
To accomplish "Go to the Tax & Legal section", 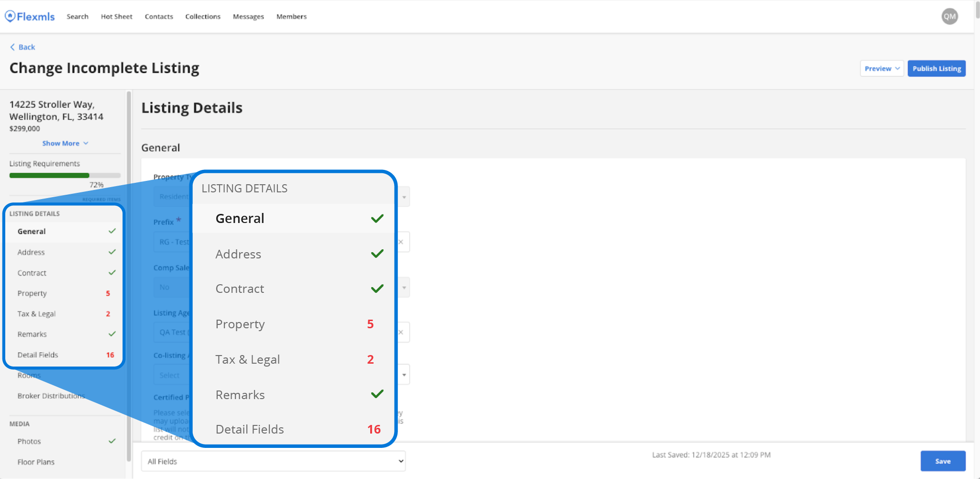I will [64, 314].
